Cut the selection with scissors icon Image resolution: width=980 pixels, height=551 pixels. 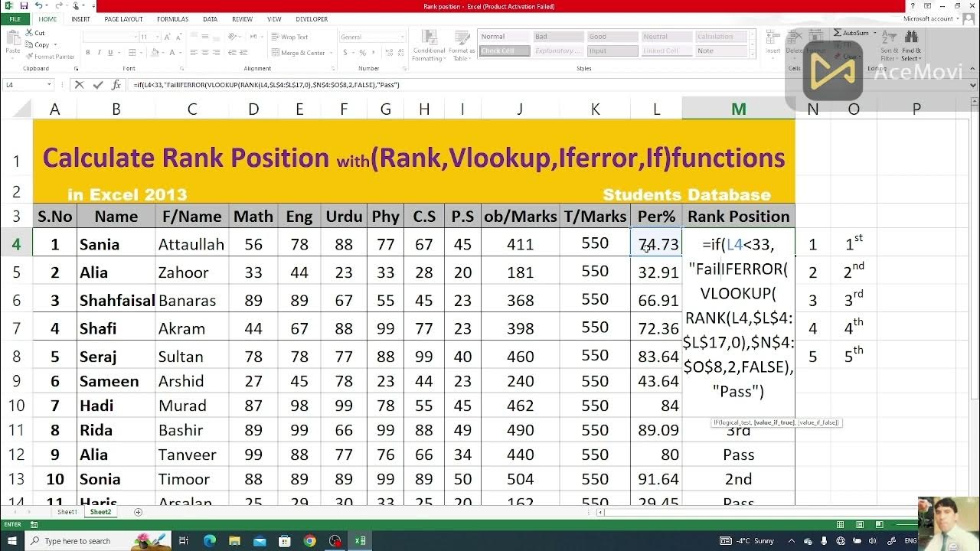click(35, 33)
